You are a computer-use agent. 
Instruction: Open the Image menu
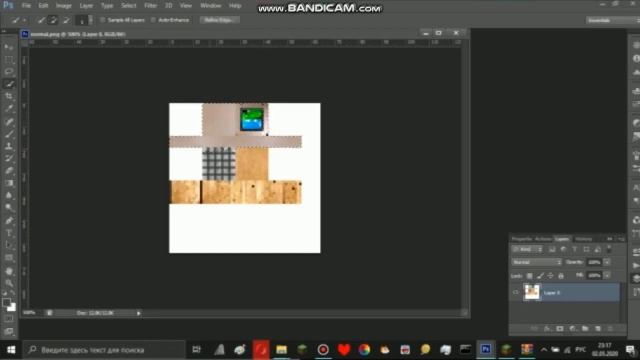(x=63, y=6)
